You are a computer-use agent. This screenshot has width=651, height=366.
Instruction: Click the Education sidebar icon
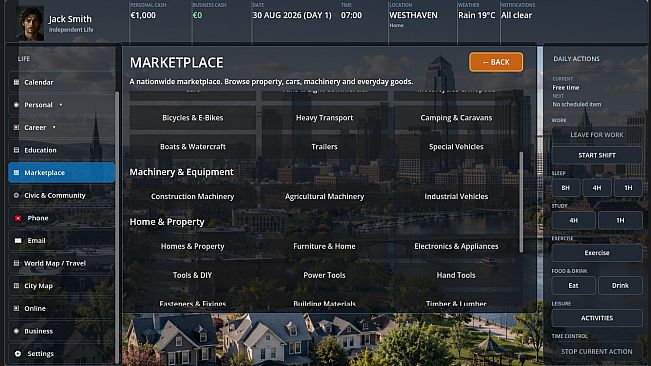(16, 150)
